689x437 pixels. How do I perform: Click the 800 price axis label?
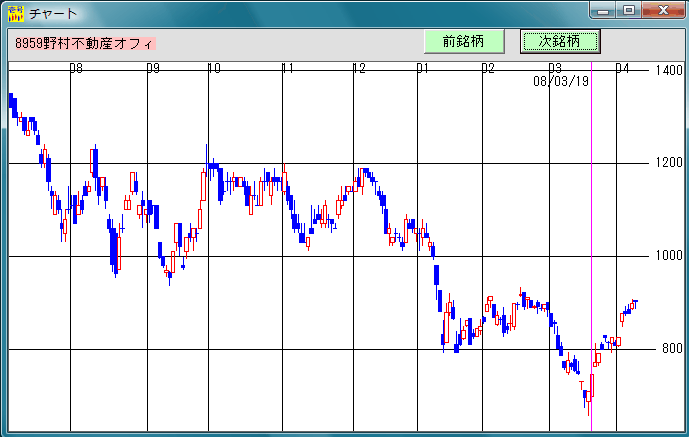click(x=672, y=349)
